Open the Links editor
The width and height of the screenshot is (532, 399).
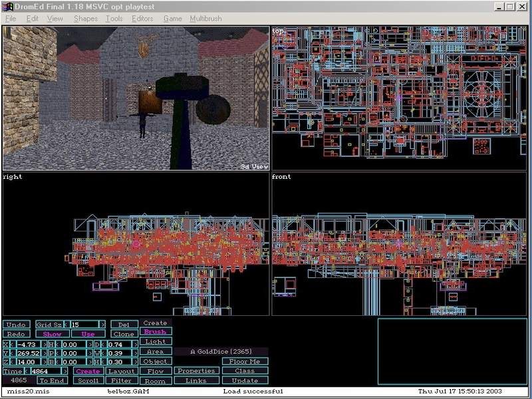[x=196, y=380]
